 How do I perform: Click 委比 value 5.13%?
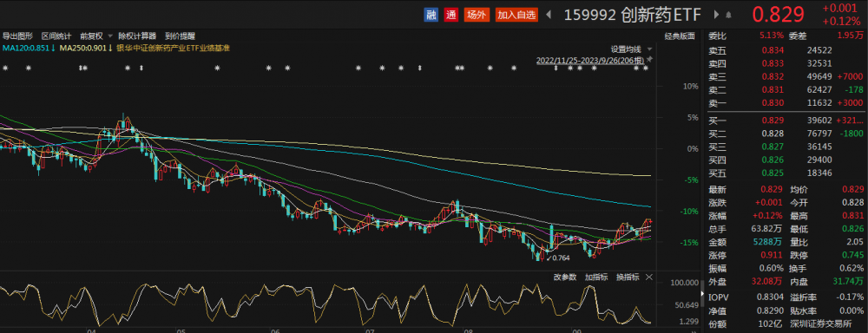pos(772,36)
